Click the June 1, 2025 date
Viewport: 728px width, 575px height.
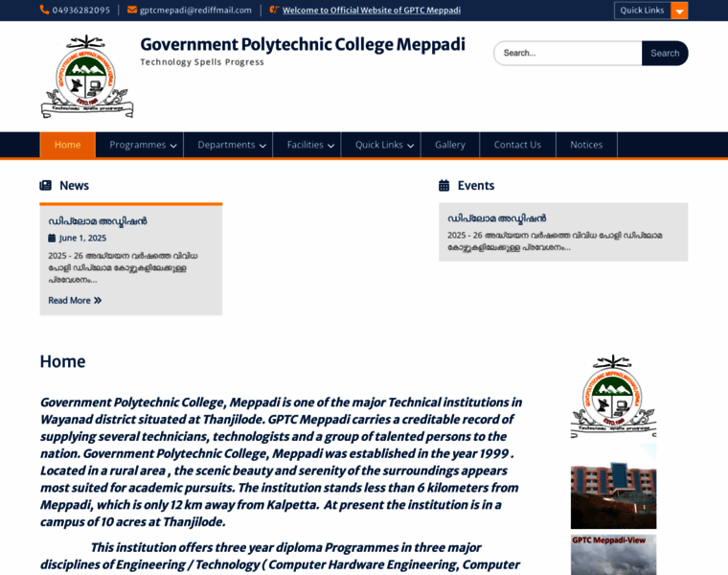(82, 238)
